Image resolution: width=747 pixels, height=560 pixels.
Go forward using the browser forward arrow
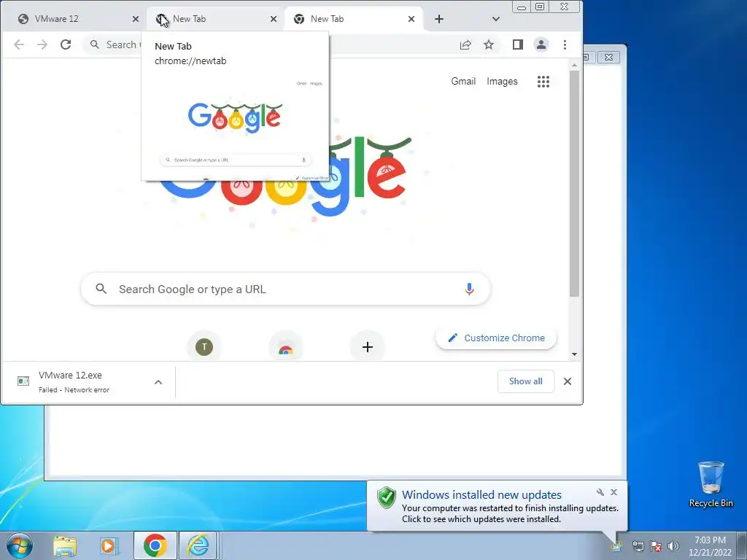[42, 44]
